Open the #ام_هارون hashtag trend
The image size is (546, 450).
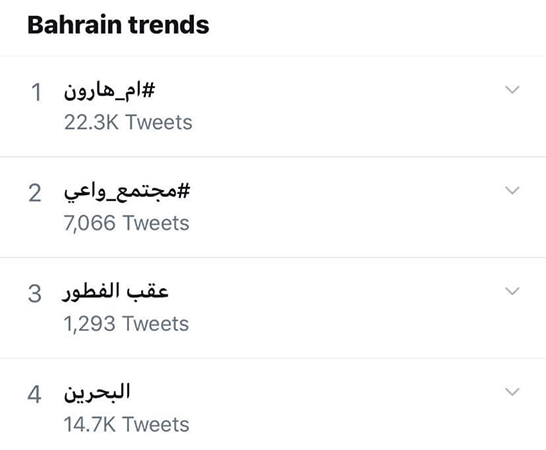click(x=109, y=91)
